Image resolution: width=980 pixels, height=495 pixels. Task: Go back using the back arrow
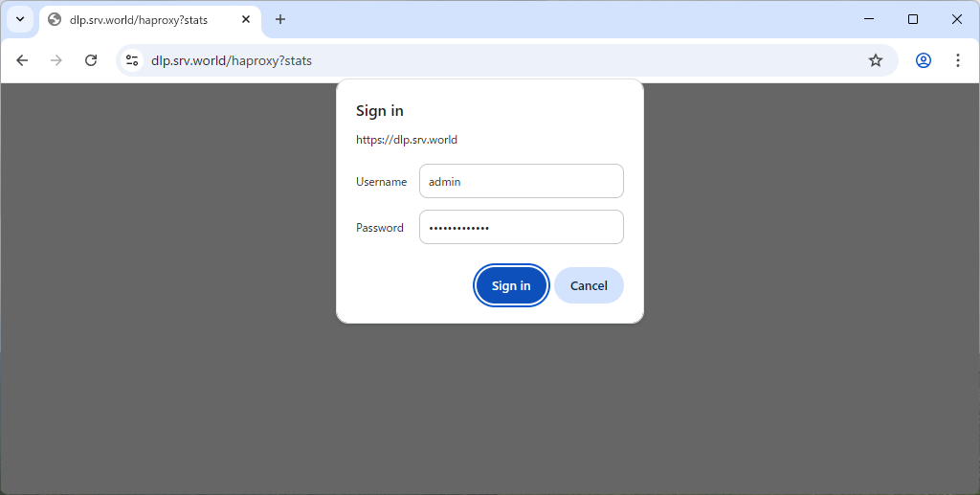click(x=23, y=60)
